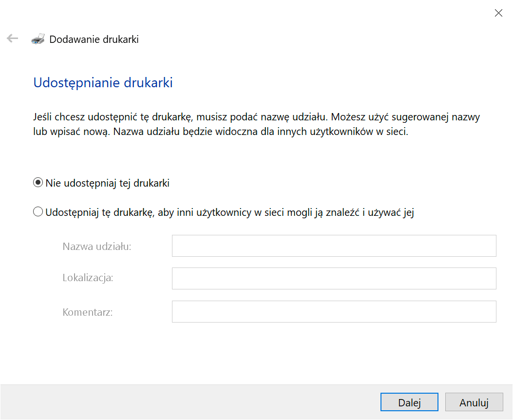Focus the Komentarz text field
This screenshot has height=420, width=513.
334,311
